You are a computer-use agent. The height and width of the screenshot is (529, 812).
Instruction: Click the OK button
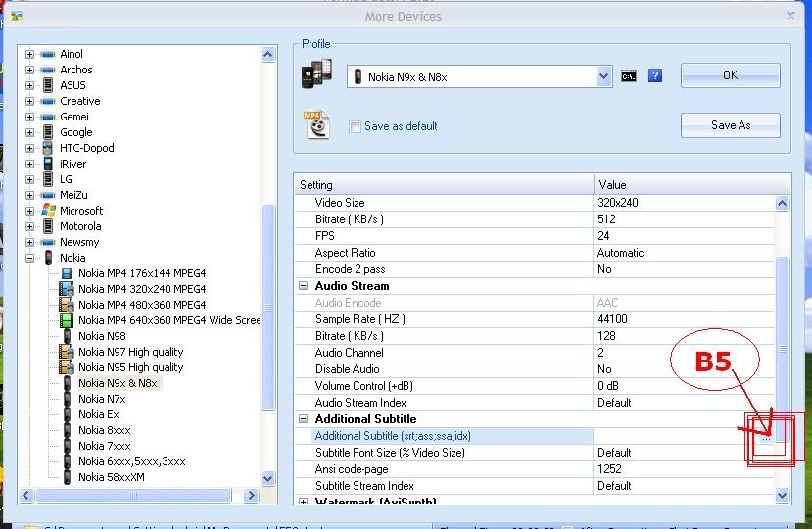coord(730,75)
